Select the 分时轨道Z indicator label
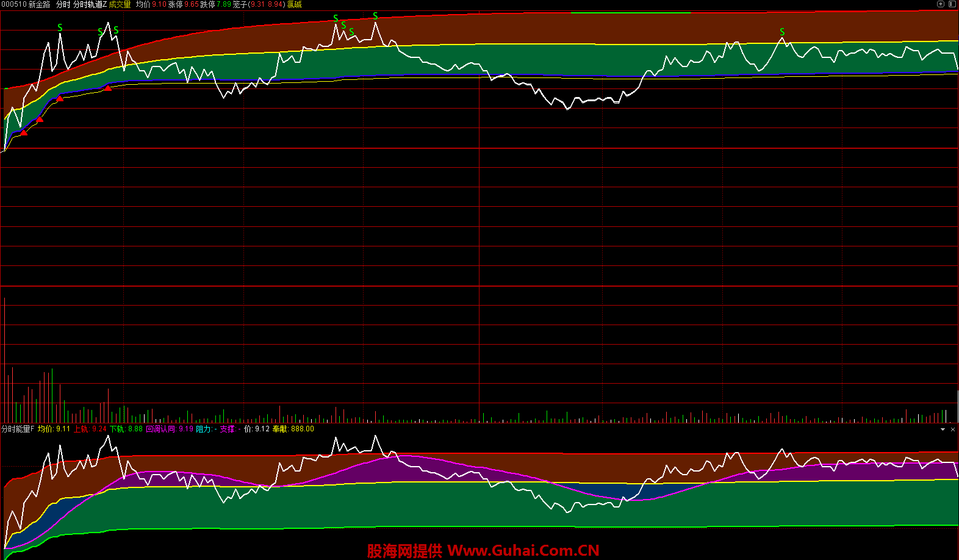Screen dimensions: 959x560 pos(90,4)
